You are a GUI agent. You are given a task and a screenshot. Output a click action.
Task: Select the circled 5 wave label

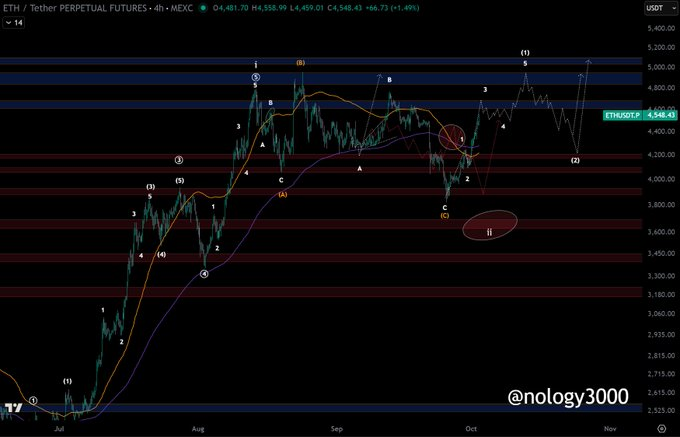255,77
